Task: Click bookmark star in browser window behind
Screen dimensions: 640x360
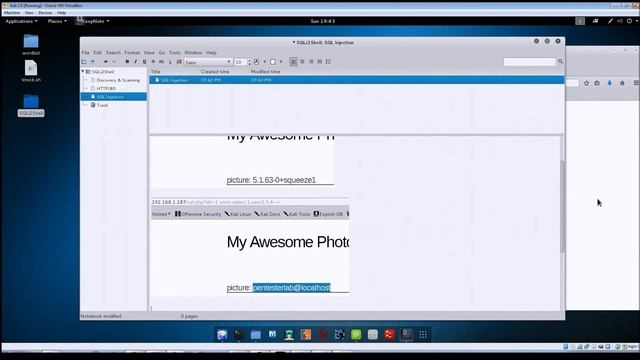Action: [587, 83]
